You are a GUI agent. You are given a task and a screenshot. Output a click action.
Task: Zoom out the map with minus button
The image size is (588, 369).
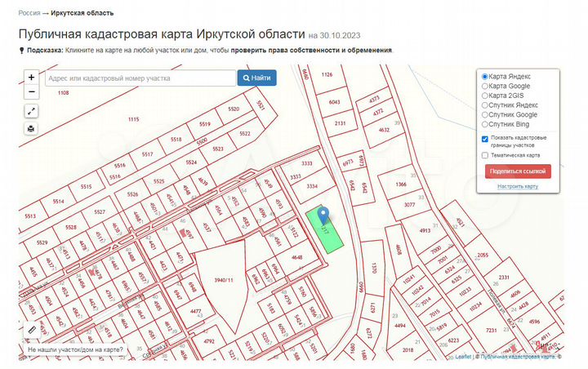pyautogui.click(x=32, y=92)
